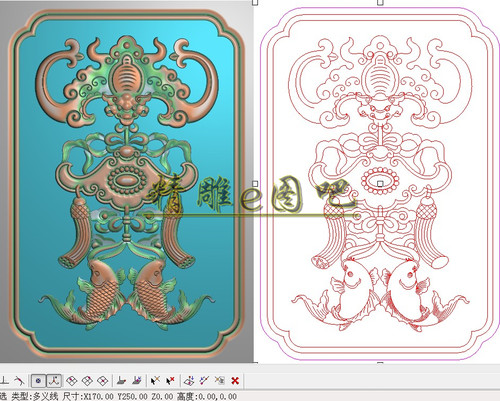Click second diamond grid plane icon
500x401 pixels.
pyautogui.click(x=87, y=380)
